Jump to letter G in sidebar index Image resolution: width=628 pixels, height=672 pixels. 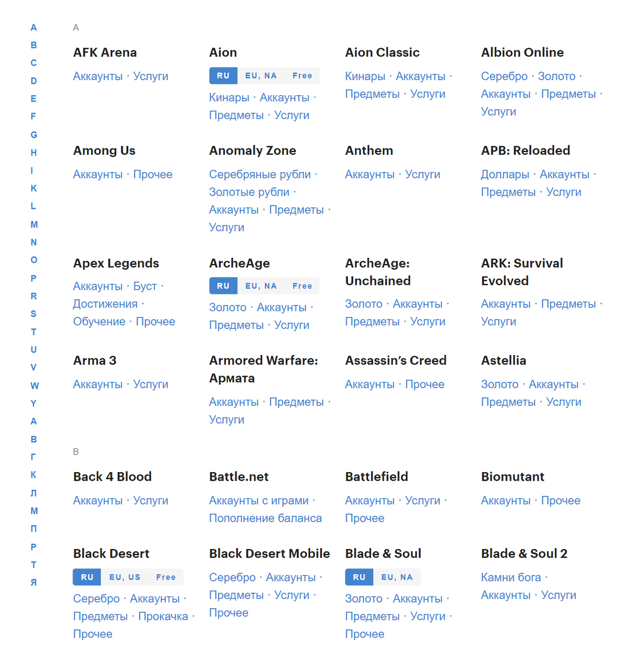click(33, 135)
